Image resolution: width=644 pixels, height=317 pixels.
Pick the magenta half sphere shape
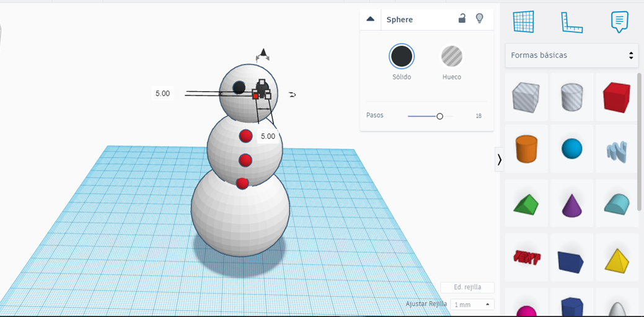pos(526,311)
